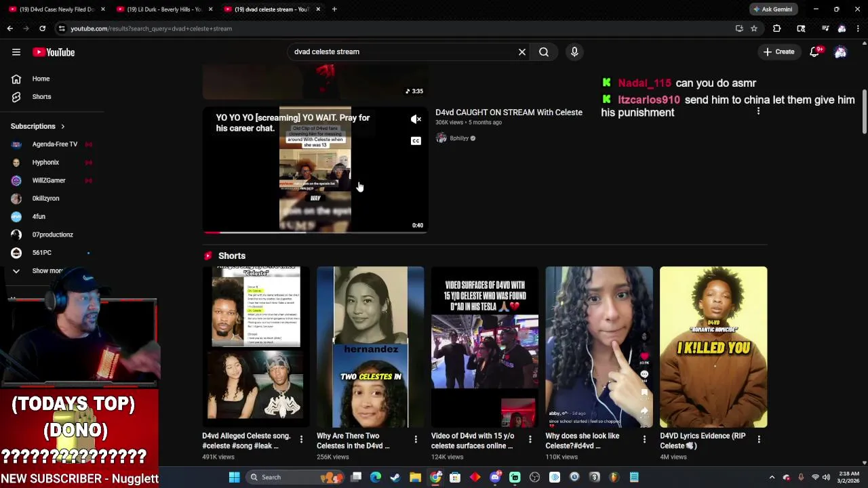The height and width of the screenshot is (488, 868).
Task: Go to the YouTube logo home link
Action: tap(54, 52)
